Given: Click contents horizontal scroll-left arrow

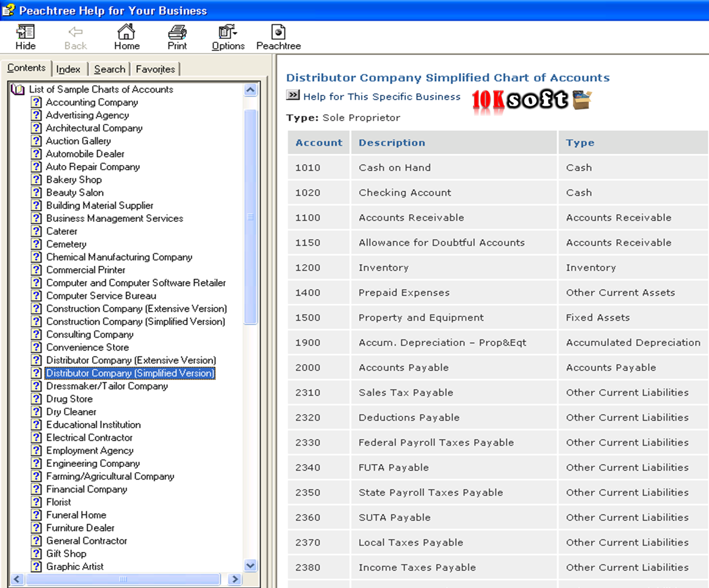Looking at the screenshot, I should [x=17, y=579].
